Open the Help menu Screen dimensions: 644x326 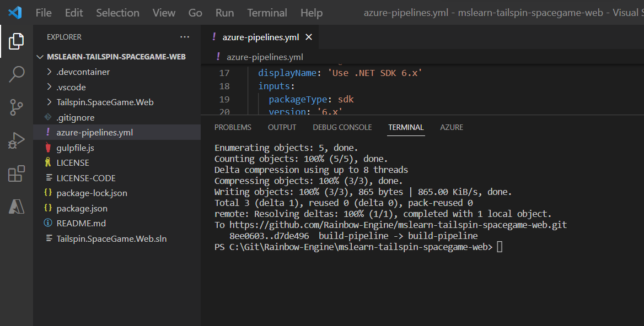312,13
